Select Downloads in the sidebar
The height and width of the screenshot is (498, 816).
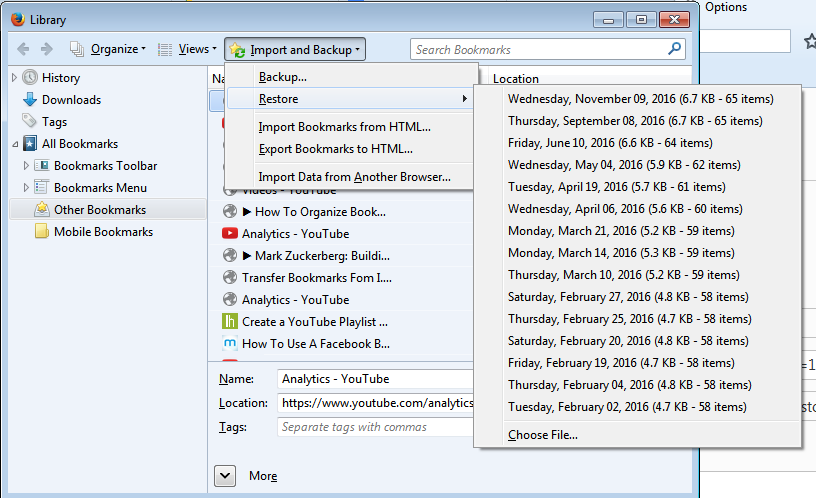71,100
